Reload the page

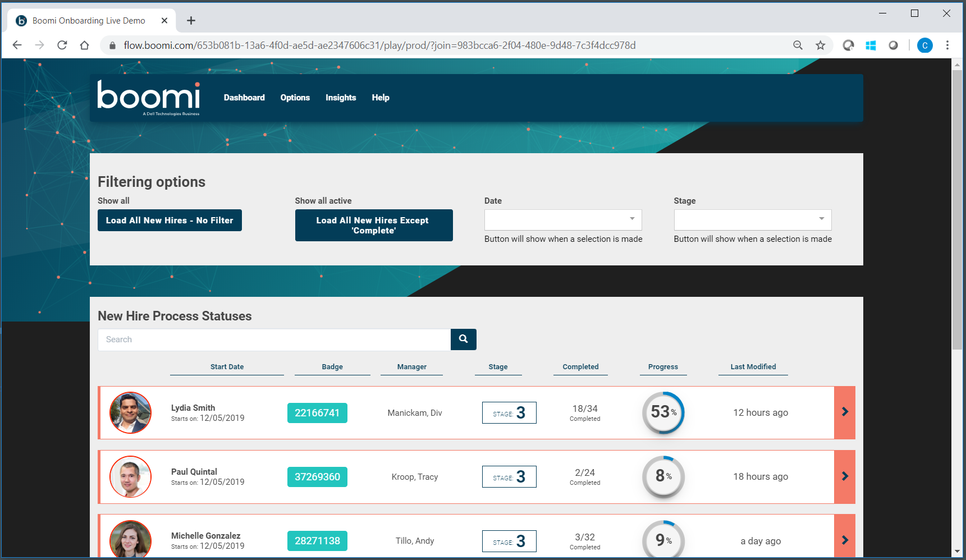click(62, 45)
